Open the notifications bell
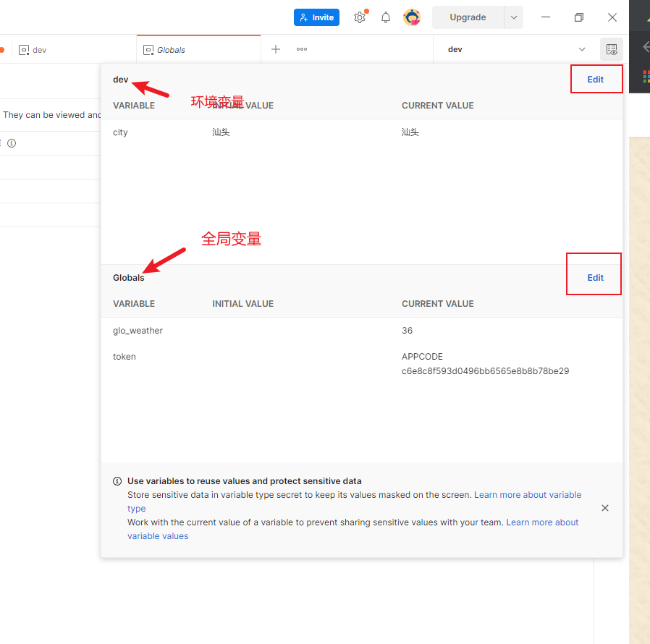650x644 pixels. click(x=386, y=17)
